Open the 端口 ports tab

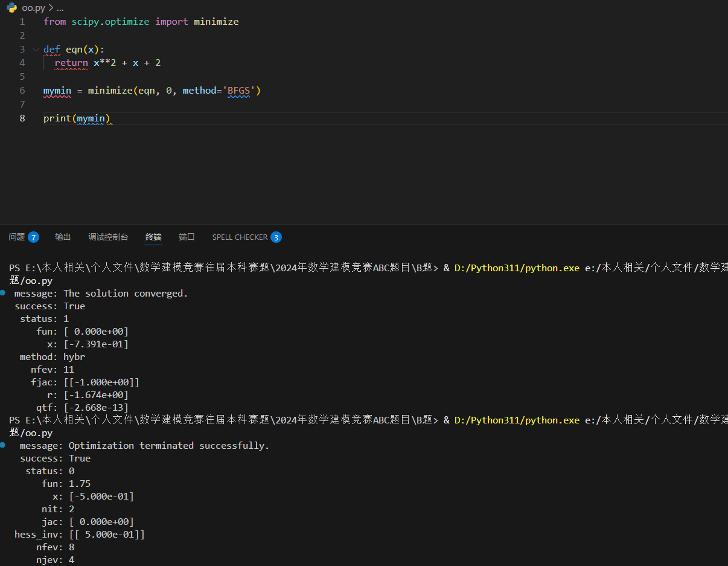pyautogui.click(x=187, y=237)
